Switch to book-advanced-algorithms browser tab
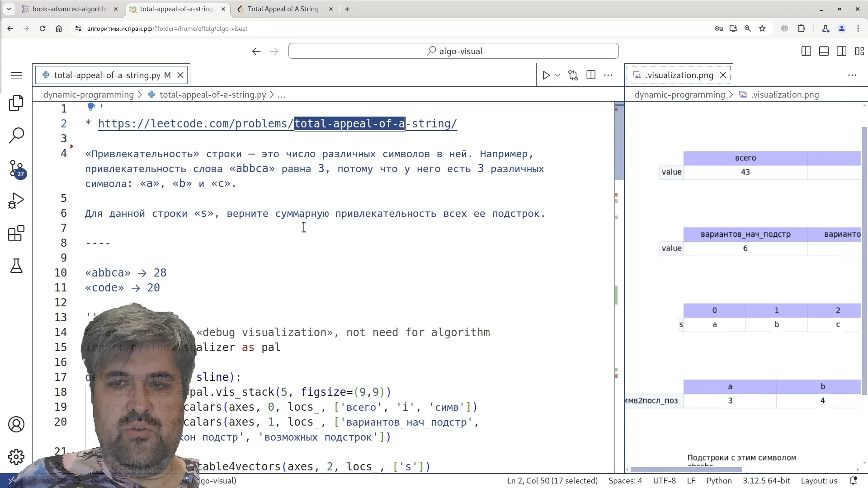868x488 pixels. tap(69, 9)
